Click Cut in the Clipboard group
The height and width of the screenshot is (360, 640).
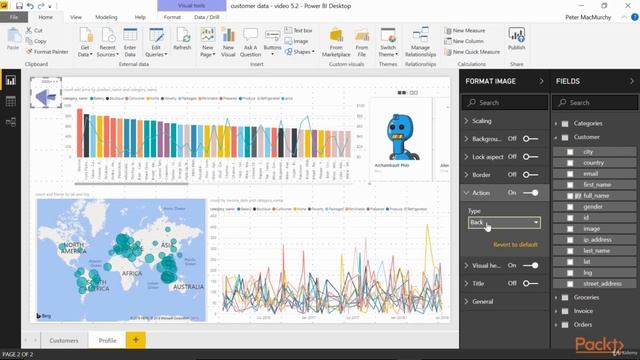34,30
